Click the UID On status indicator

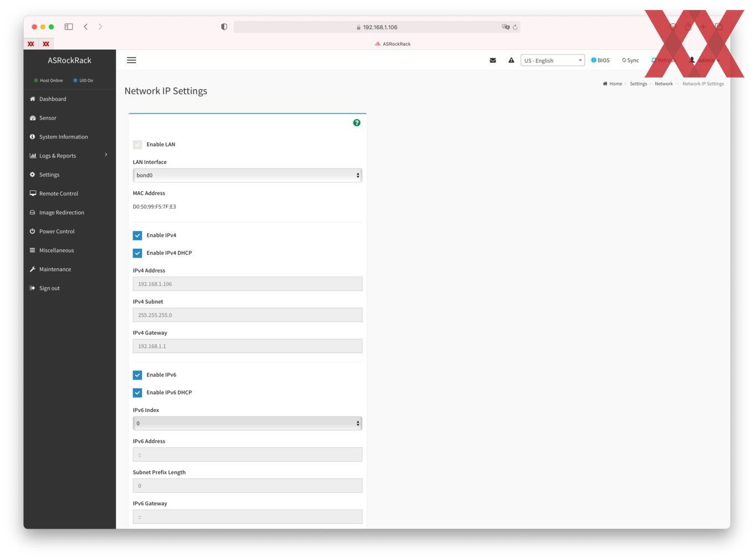coord(83,80)
